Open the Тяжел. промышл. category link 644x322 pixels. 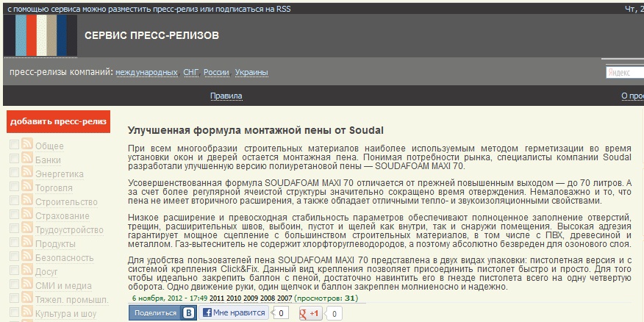(72, 300)
